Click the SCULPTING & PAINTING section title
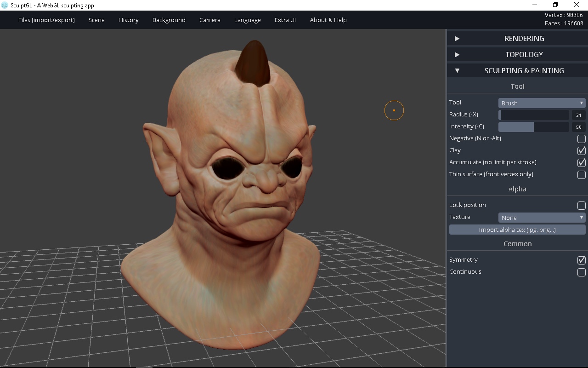 point(524,71)
